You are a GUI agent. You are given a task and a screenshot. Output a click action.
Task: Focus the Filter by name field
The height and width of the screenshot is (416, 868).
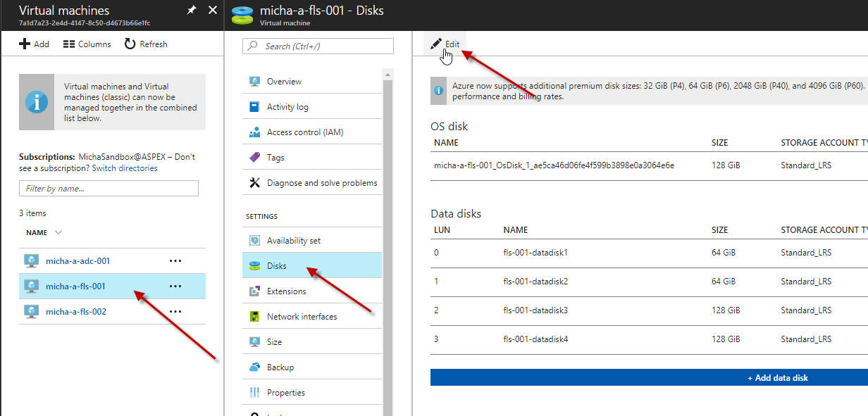(108, 189)
